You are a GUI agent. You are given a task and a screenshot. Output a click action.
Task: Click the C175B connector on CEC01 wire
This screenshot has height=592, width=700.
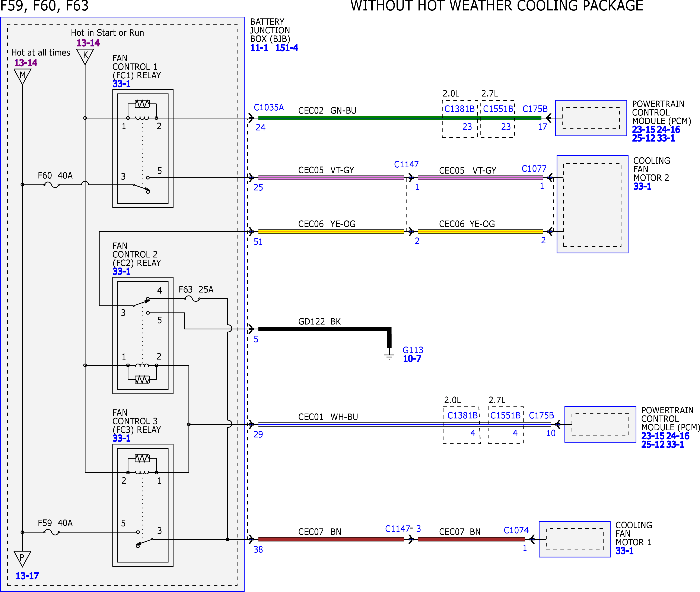[x=541, y=415]
